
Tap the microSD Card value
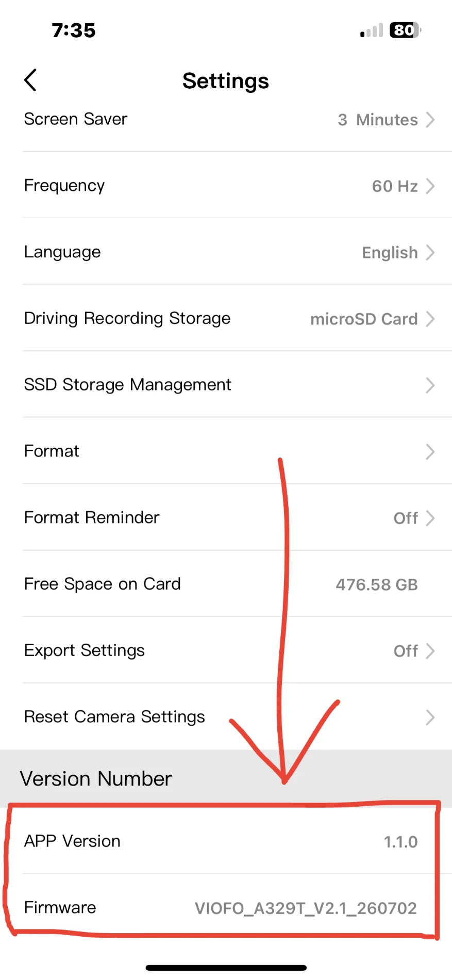tap(364, 319)
